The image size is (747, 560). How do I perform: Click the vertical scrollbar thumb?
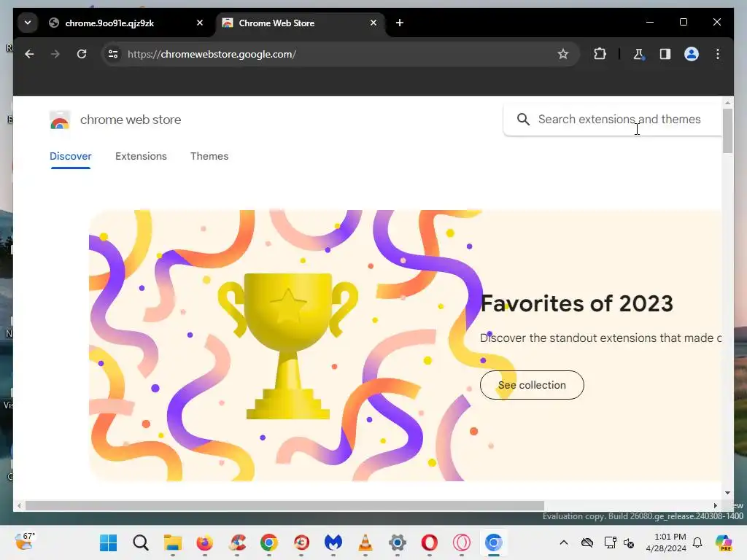pyautogui.click(x=727, y=131)
